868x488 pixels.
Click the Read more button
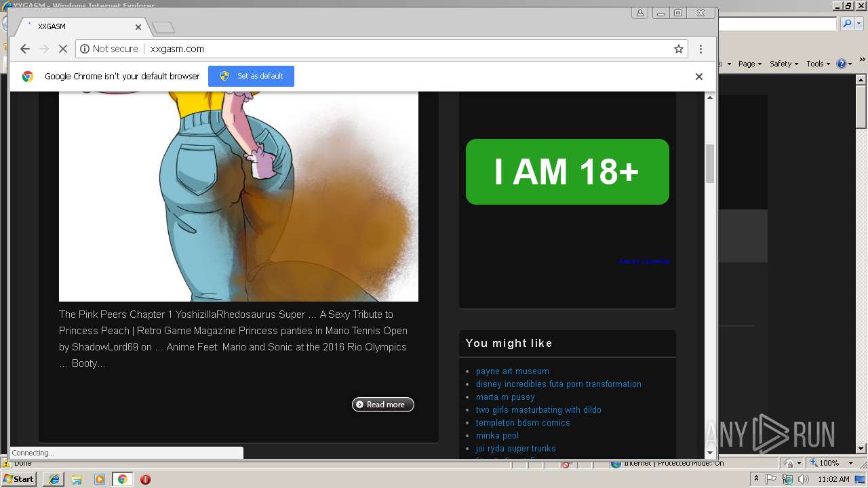382,405
